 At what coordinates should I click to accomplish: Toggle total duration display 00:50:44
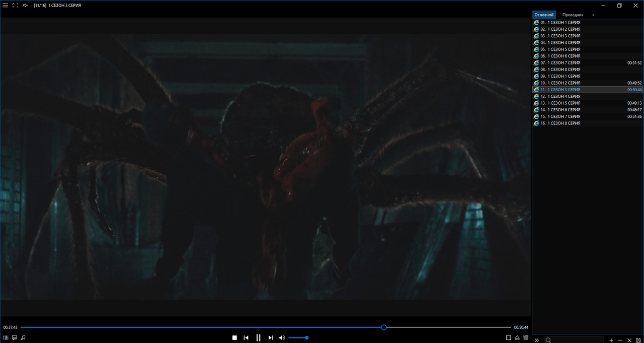click(521, 327)
